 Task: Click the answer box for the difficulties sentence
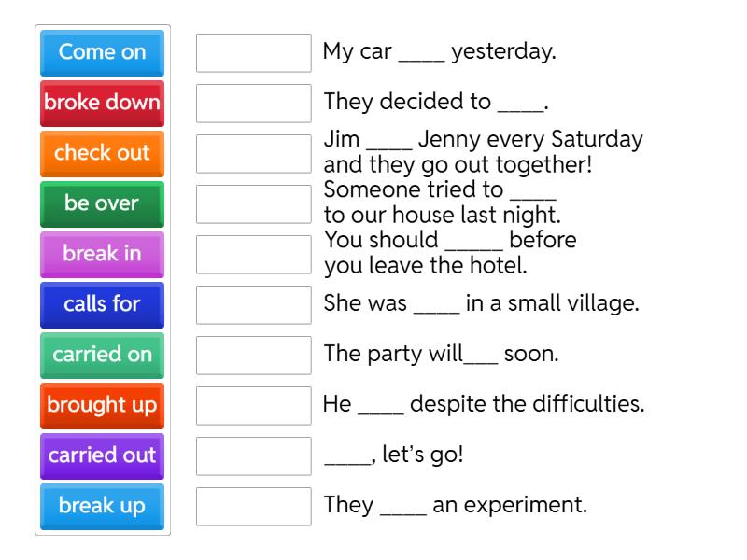point(253,406)
